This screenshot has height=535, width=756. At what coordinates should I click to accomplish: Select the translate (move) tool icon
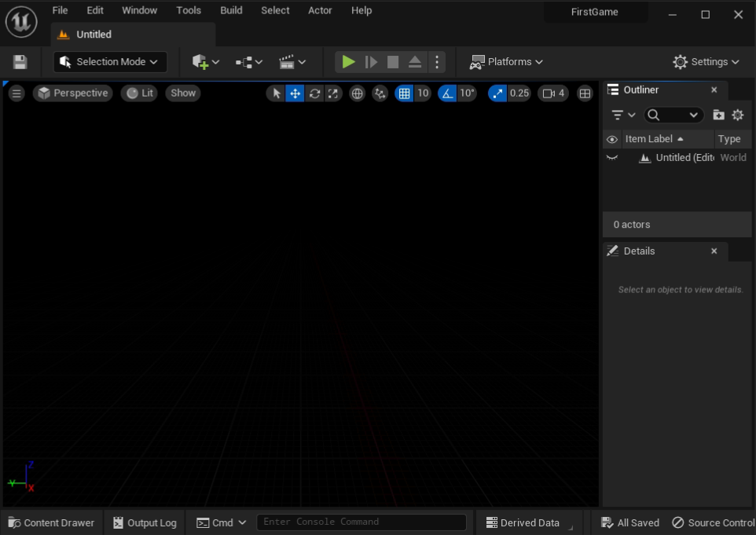295,93
